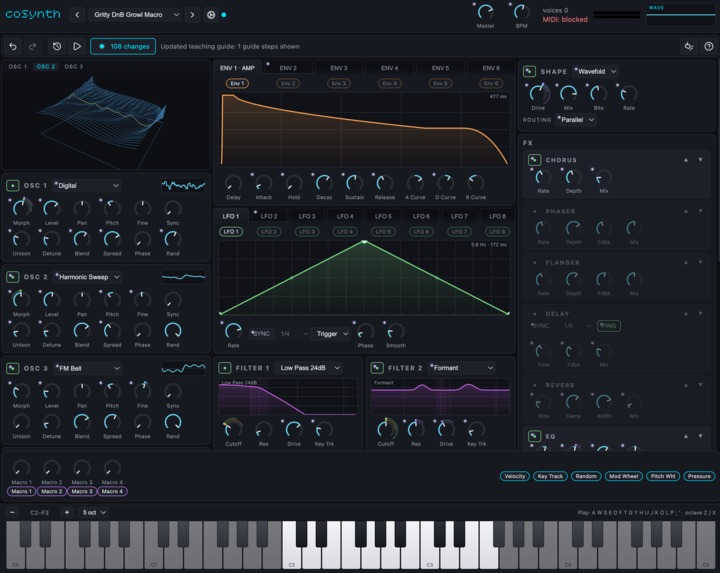Click the tuning icon next to help

tap(689, 46)
